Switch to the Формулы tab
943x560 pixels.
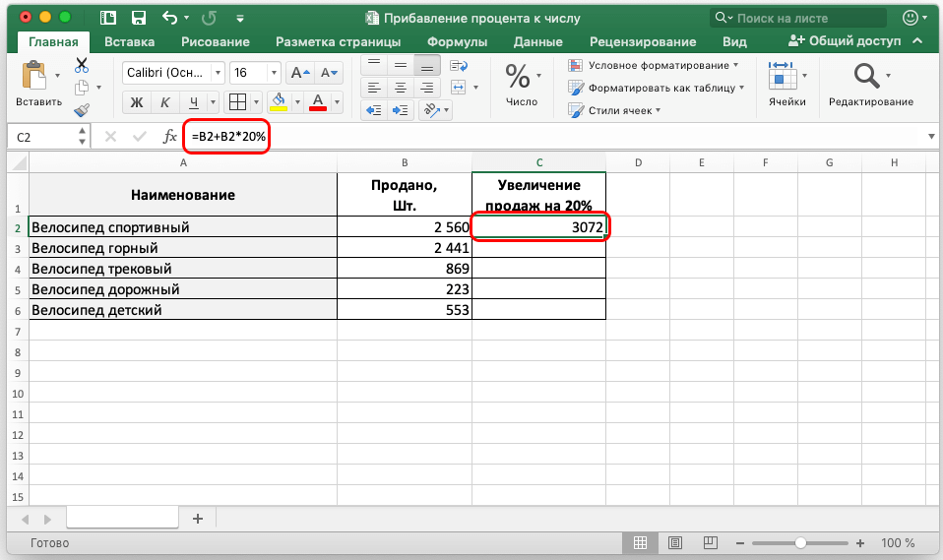457,41
